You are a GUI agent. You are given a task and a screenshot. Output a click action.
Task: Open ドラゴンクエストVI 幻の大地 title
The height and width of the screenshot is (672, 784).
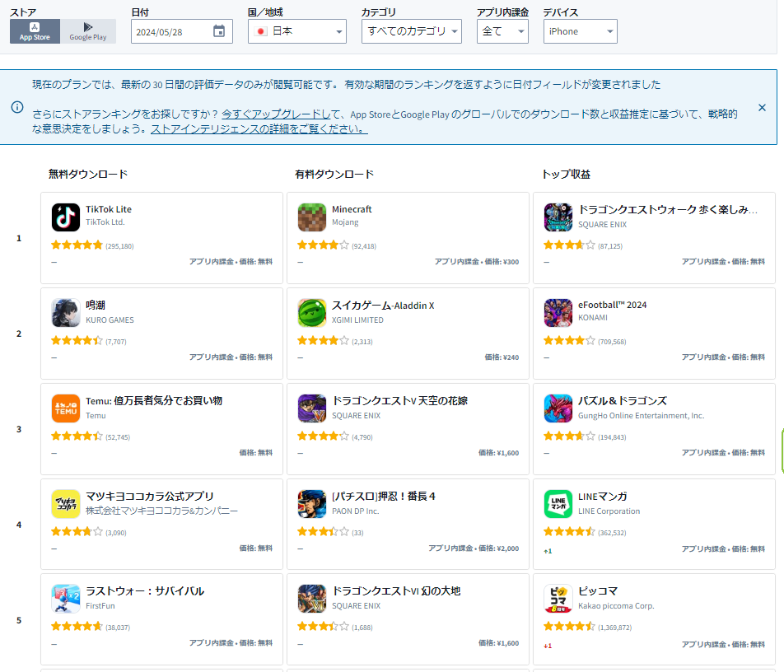[396, 591]
